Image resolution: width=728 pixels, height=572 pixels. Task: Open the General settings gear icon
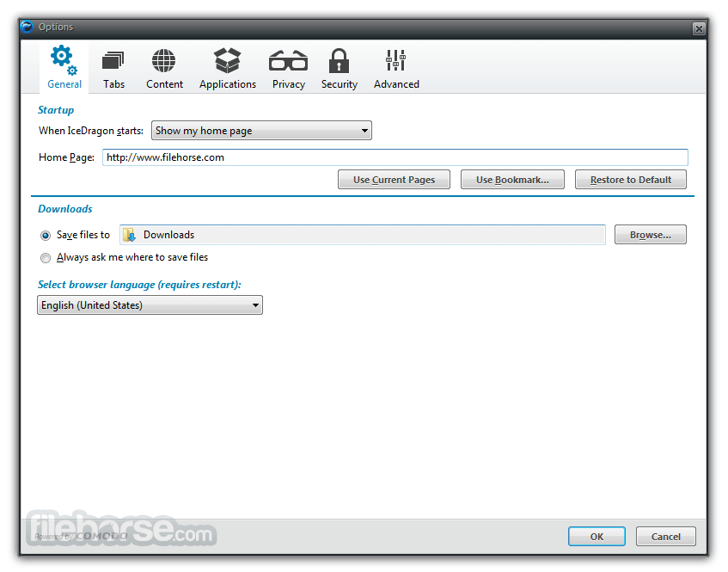point(64,60)
